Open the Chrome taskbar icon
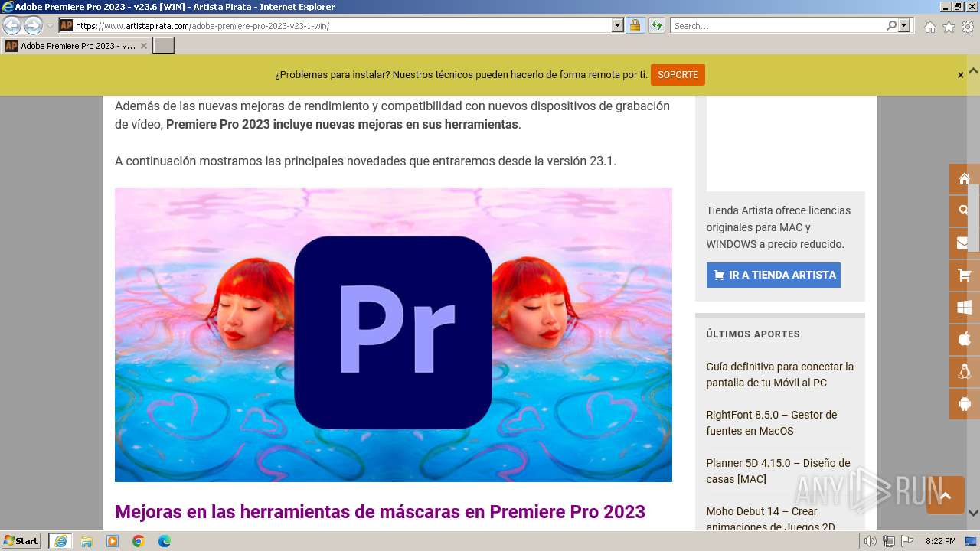This screenshot has width=980, height=551. 139,541
